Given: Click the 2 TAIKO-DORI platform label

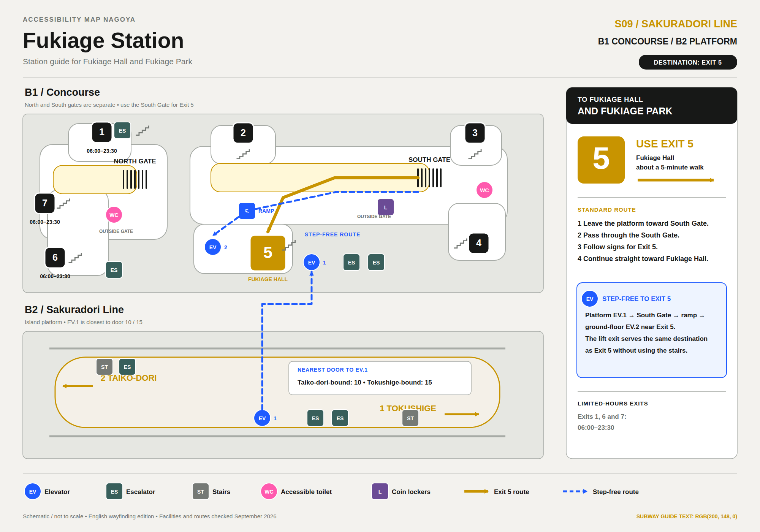Looking at the screenshot, I should (128, 378).
